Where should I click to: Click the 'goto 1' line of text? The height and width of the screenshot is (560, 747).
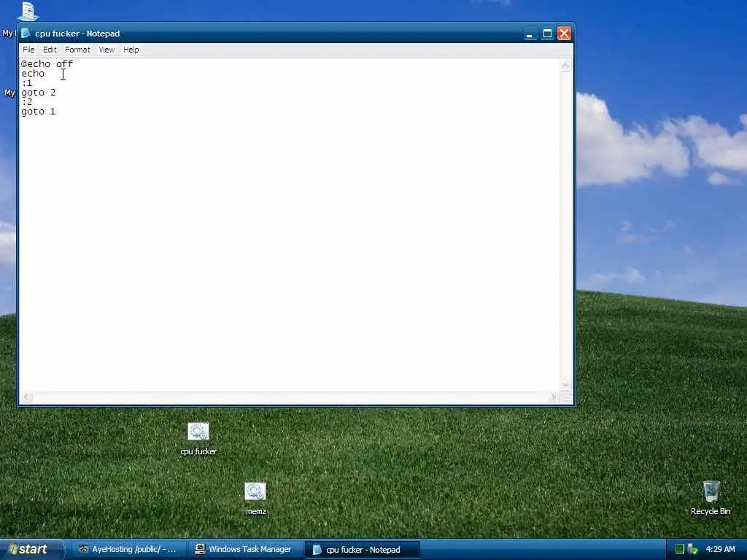38,112
